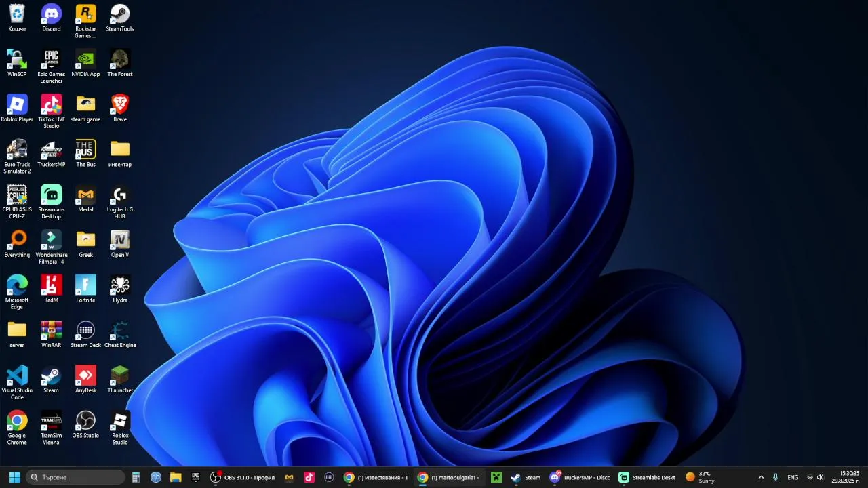Switch to the Chrome Известявания taskbar window

pos(376,477)
